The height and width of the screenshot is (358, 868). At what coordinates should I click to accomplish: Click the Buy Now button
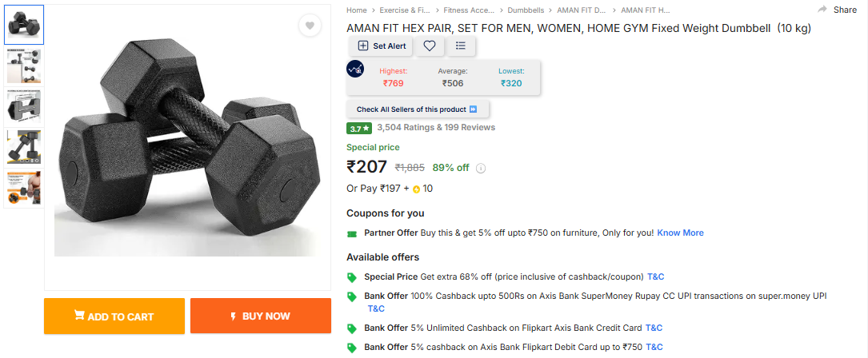pyautogui.click(x=261, y=316)
